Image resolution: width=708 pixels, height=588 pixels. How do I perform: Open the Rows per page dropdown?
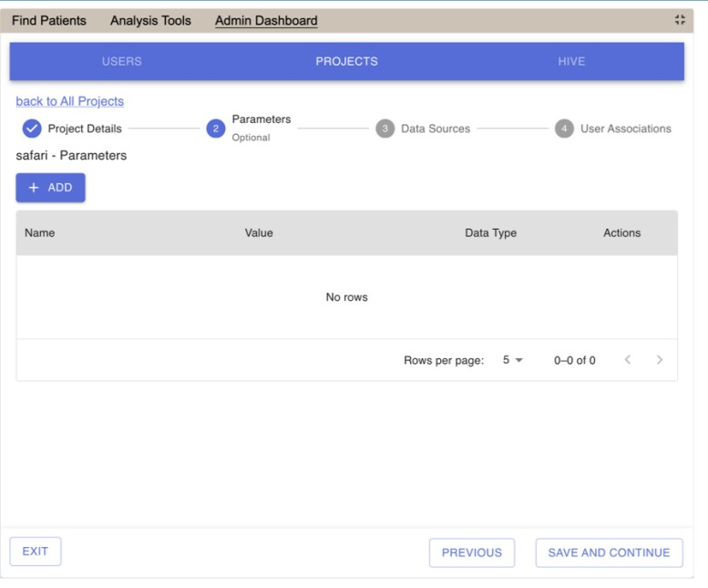tap(513, 360)
